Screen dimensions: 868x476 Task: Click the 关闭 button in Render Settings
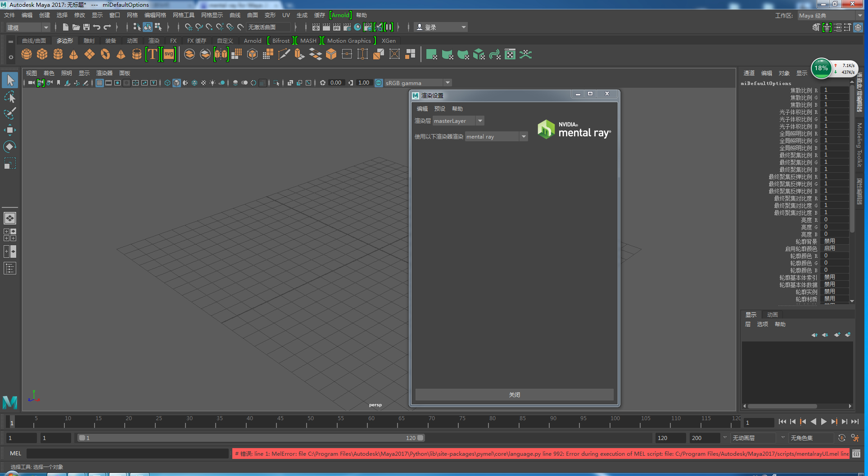coord(514,395)
